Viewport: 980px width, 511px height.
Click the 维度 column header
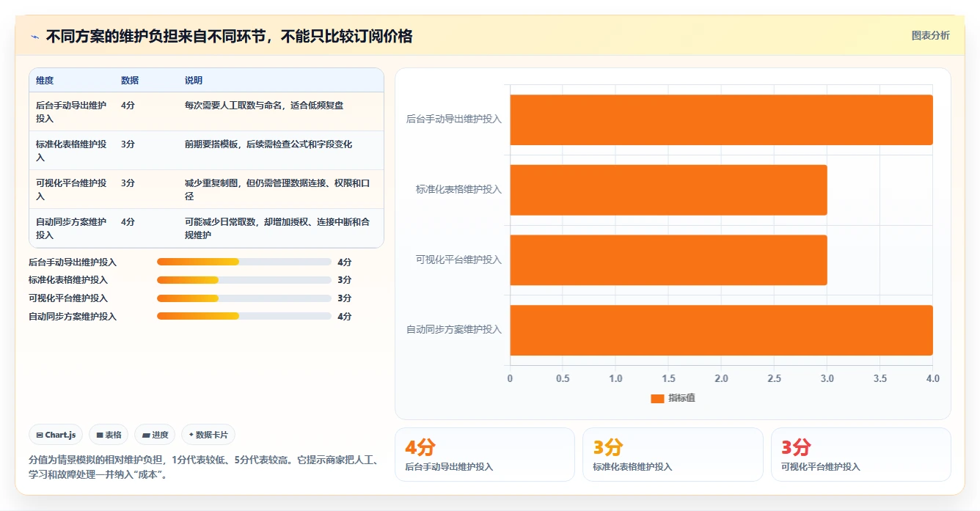[x=45, y=81]
